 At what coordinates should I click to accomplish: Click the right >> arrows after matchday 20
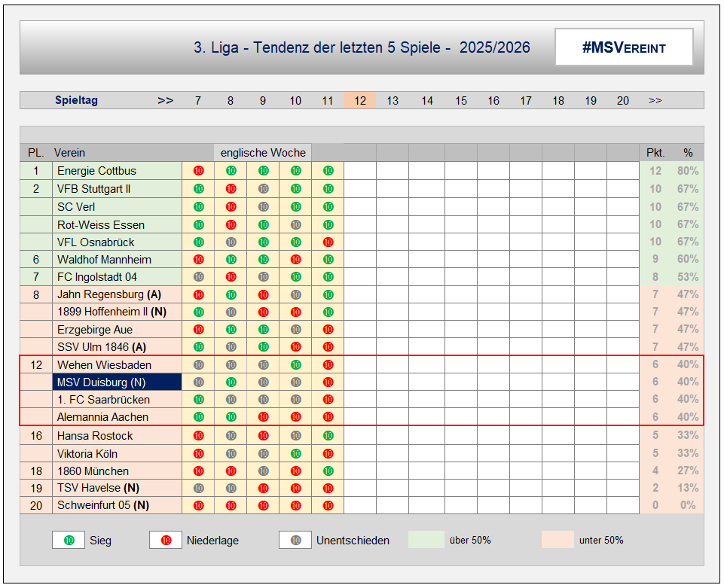(655, 101)
